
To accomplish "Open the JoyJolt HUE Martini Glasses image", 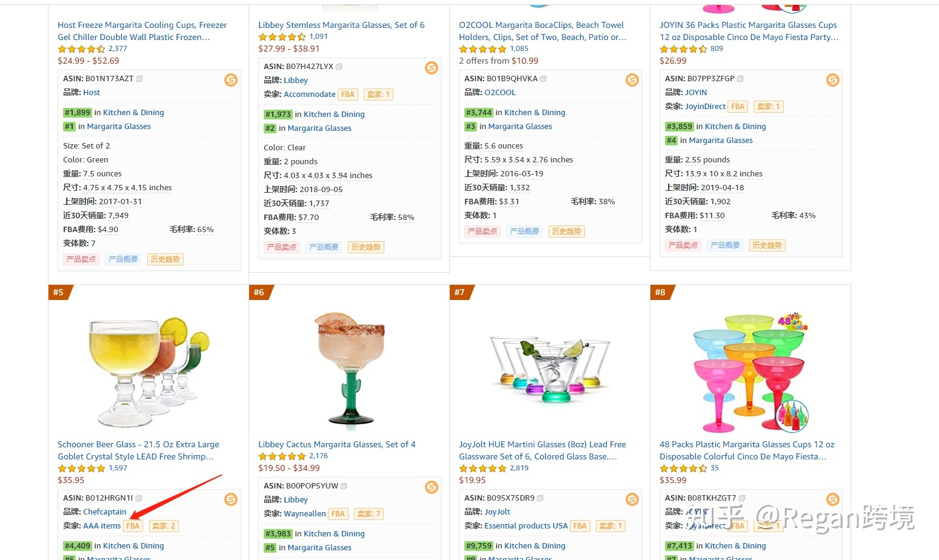I will [549, 370].
